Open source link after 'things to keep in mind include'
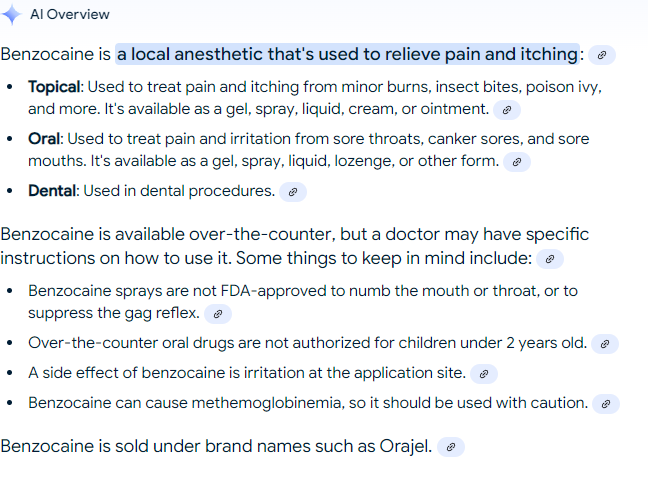 click(550, 259)
